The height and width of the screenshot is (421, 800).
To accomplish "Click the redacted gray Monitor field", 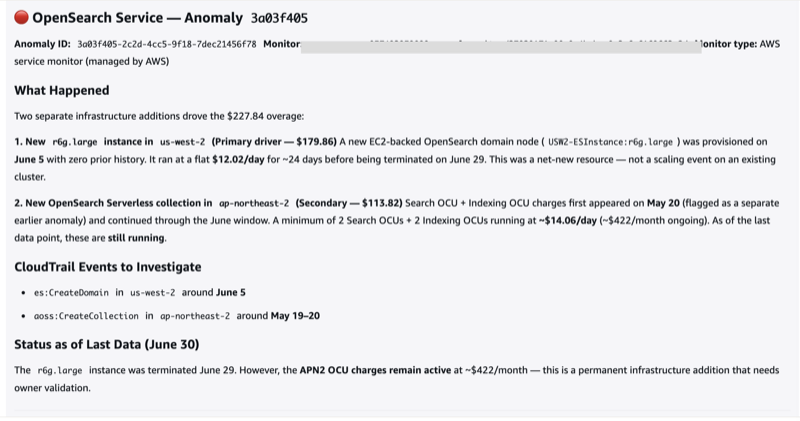I will (501, 47).
